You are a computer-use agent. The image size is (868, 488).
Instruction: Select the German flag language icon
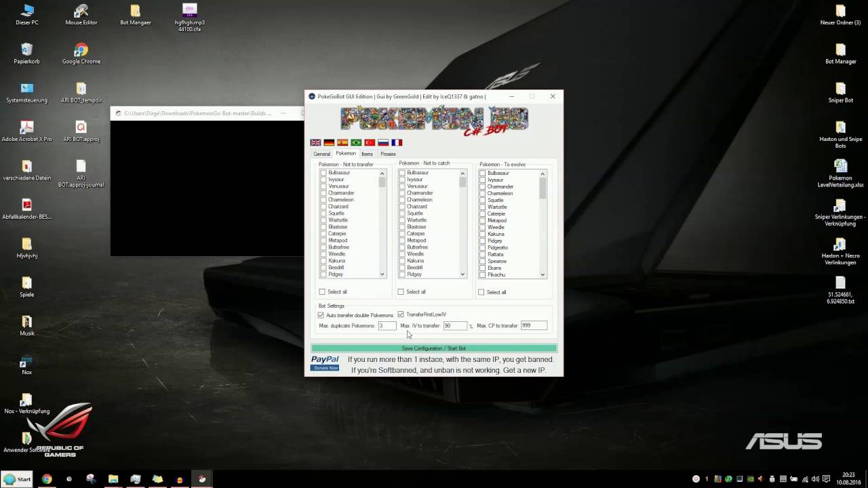tap(329, 142)
